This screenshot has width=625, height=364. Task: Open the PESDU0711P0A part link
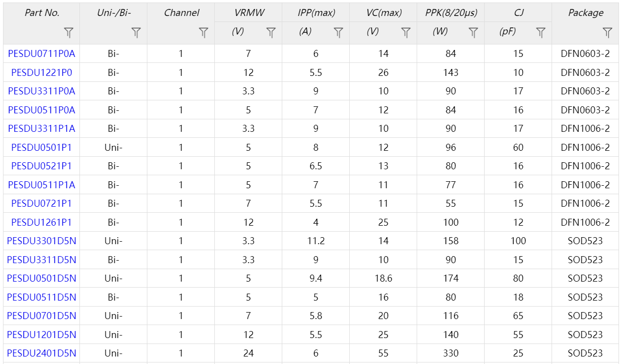41,53
